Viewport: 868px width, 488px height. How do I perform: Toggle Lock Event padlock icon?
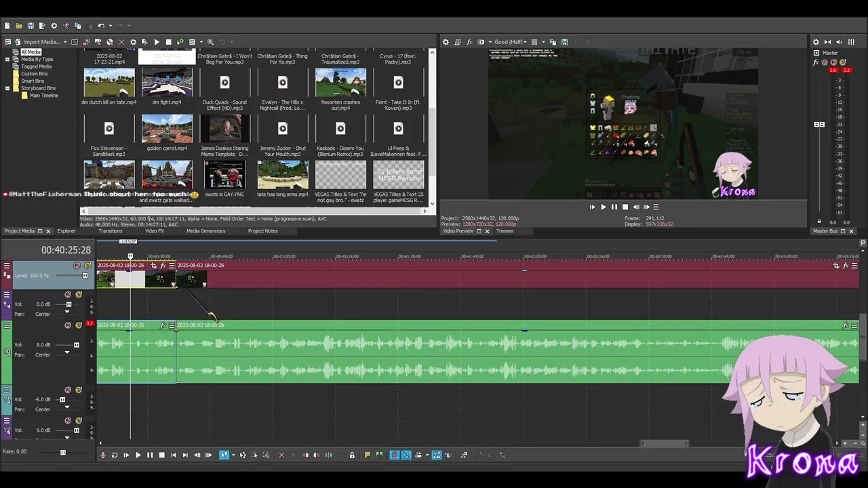click(x=352, y=455)
